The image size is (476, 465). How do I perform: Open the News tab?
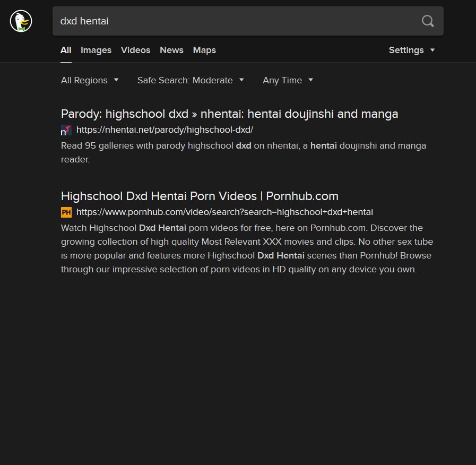pyautogui.click(x=171, y=50)
